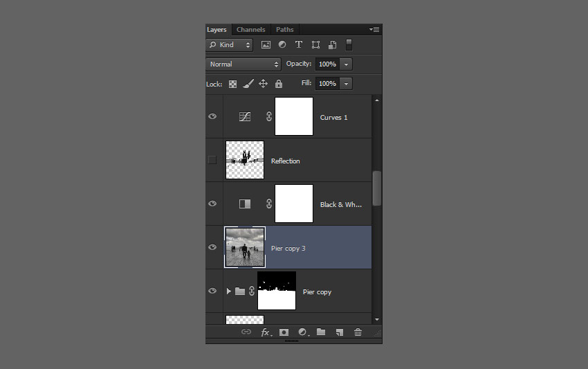Screen dimensions: 588x369
Task: Delete layer with trash icon
Action: point(358,332)
